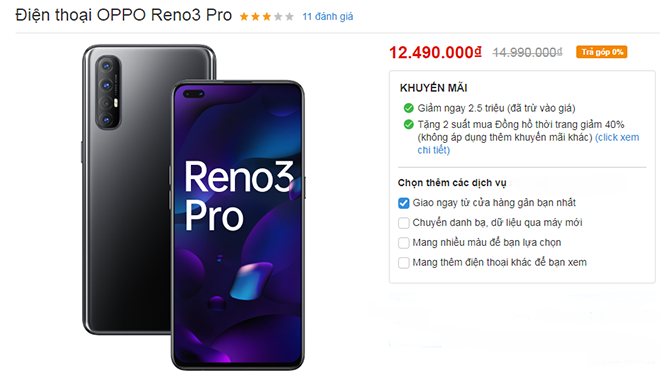The width and height of the screenshot is (660, 373).
Task: Enable Chuyển danh bạ, dữ liệu qua máy mới
Action: point(404,223)
